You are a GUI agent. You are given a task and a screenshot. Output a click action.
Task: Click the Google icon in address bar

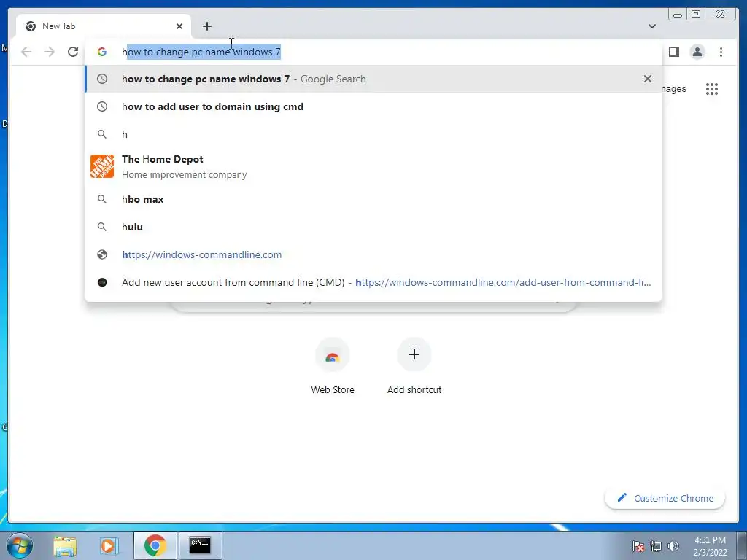pyautogui.click(x=102, y=52)
